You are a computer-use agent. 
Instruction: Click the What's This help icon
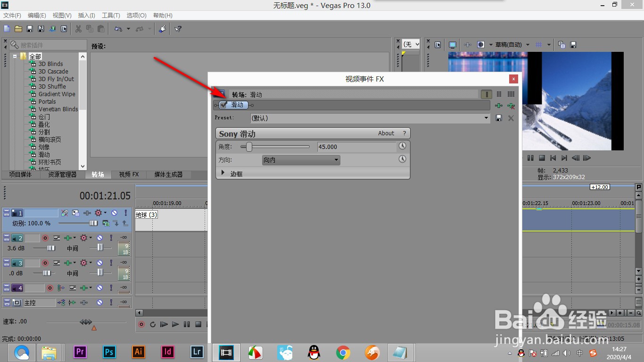coord(178,29)
